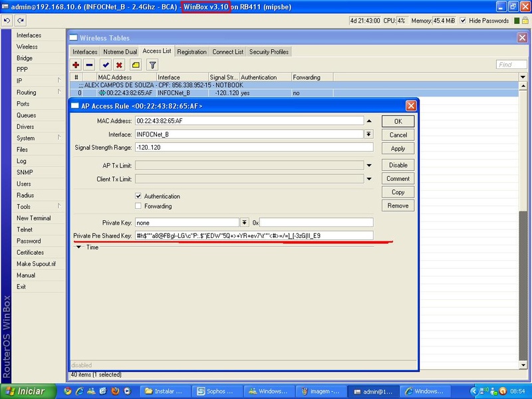Expand the Time section
Screen dimensions: 532x399
point(79,247)
